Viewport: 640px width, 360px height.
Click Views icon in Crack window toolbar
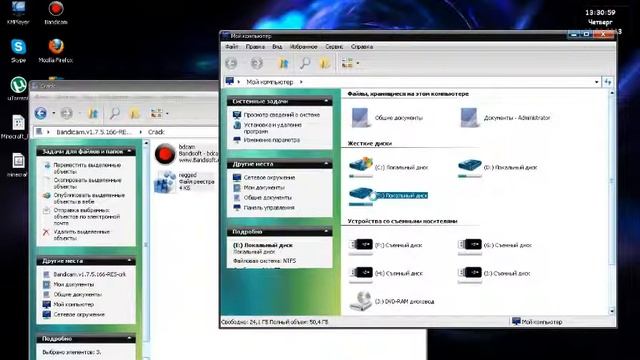point(156,113)
